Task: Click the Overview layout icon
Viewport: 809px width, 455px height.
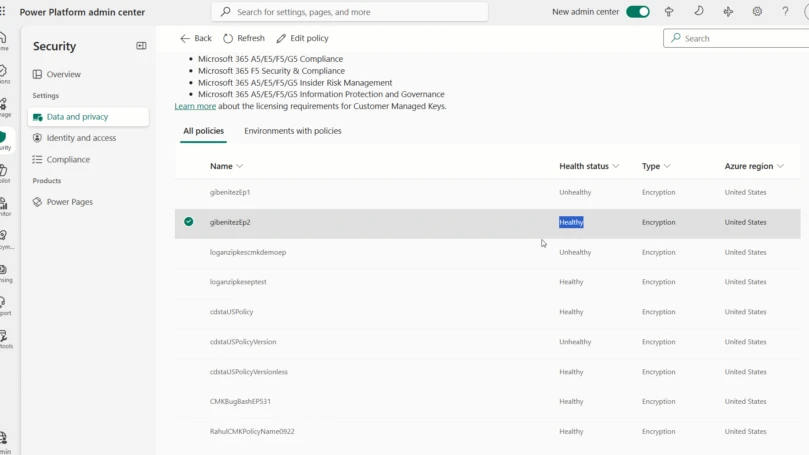Action: point(37,74)
